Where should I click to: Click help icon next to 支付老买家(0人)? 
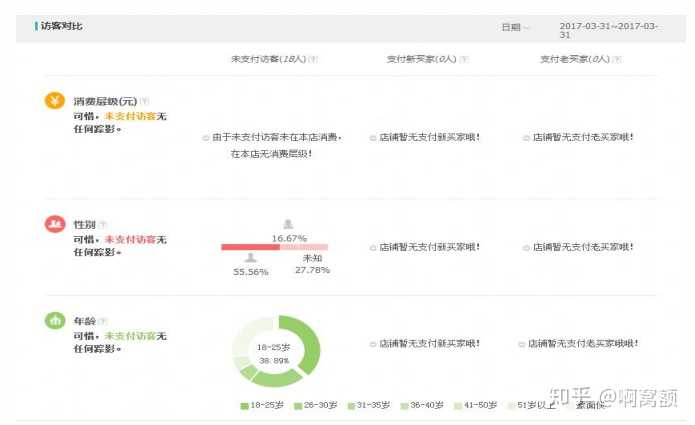(617, 59)
